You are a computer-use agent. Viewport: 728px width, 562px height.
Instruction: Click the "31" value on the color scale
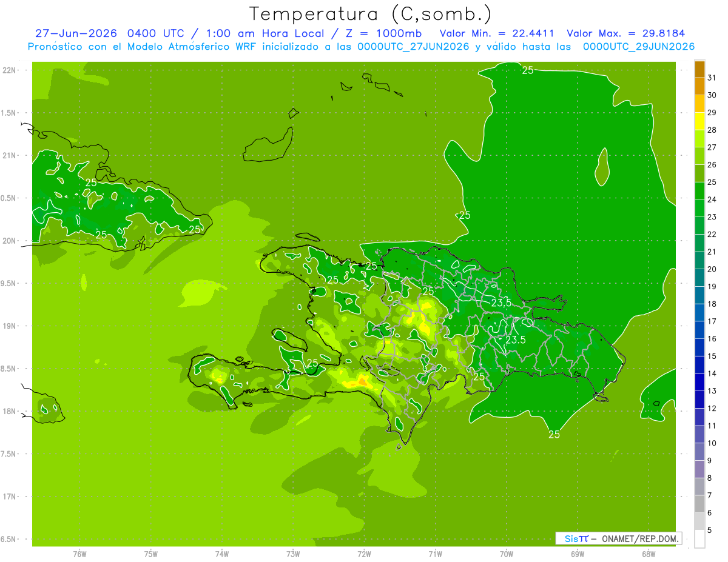click(712, 78)
